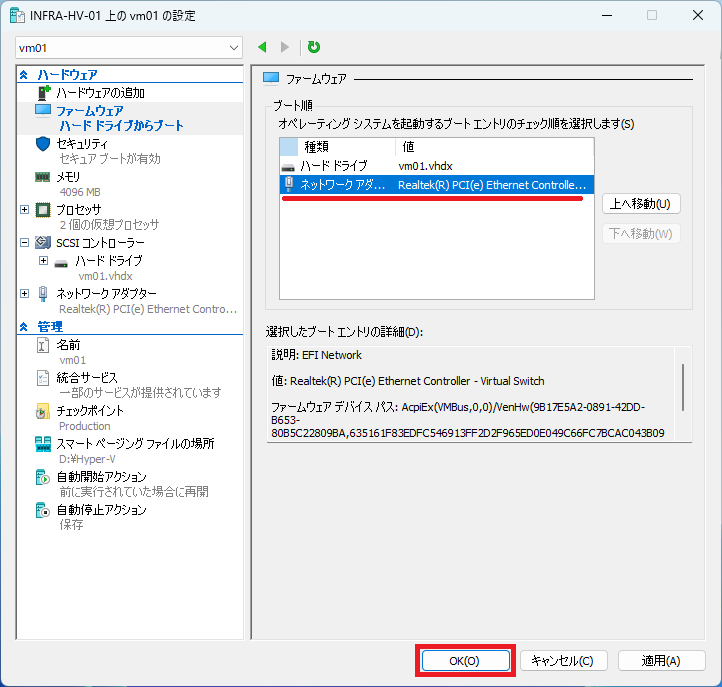Click the vm01.vhdx text under hard drive

105,276
